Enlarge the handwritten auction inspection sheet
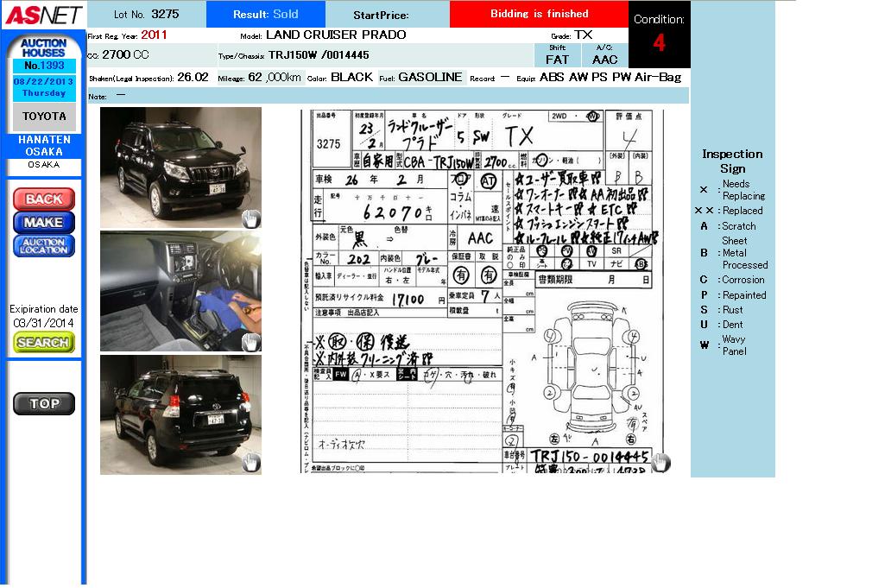891x588 pixels. click(483, 291)
